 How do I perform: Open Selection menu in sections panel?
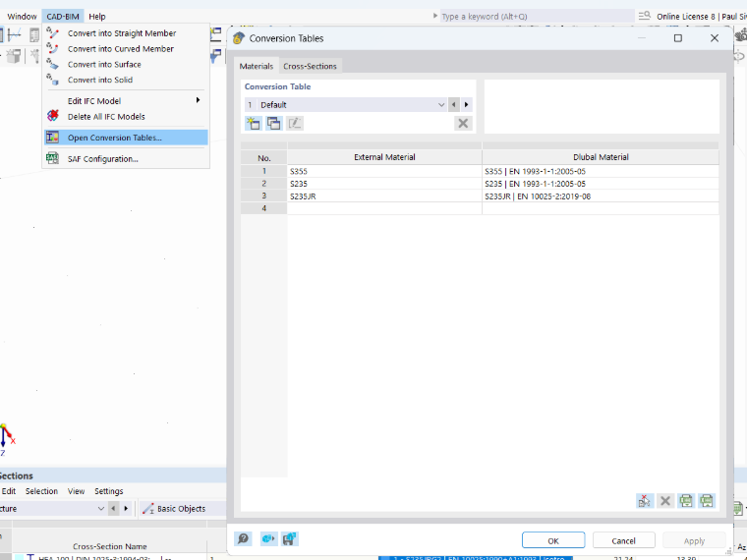pyautogui.click(x=41, y=491)
